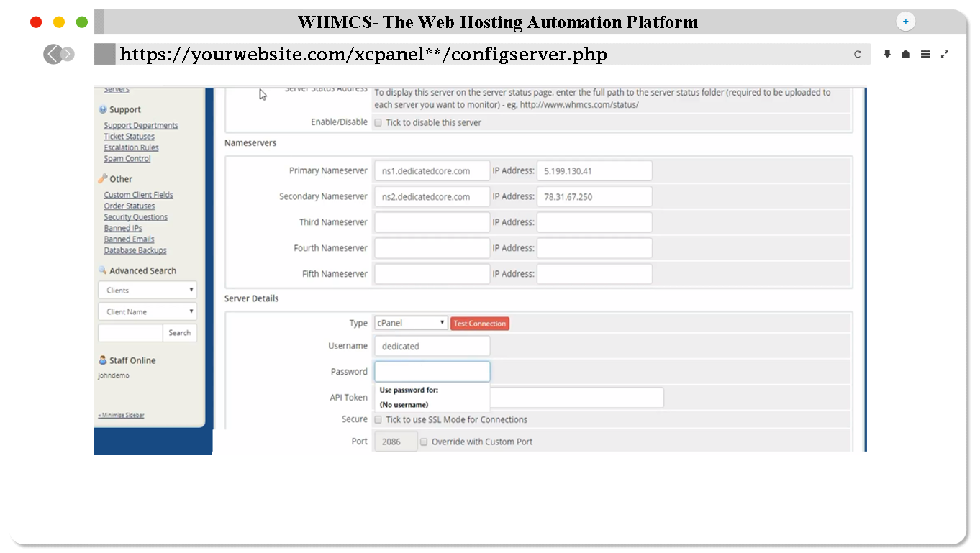Image resolution: width=980 pixels, height=553 pixels.
Task: Click the Other section wrench icon
Action: click(103, 178)
